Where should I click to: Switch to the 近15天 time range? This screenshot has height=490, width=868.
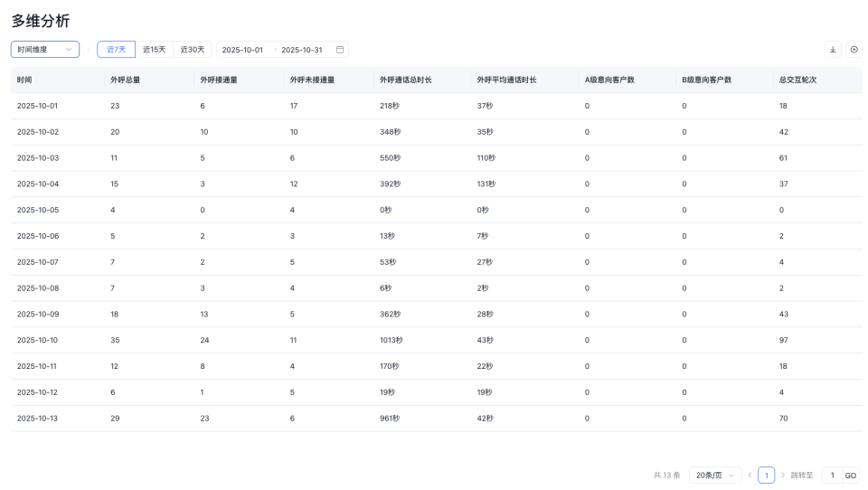[154, 50]
